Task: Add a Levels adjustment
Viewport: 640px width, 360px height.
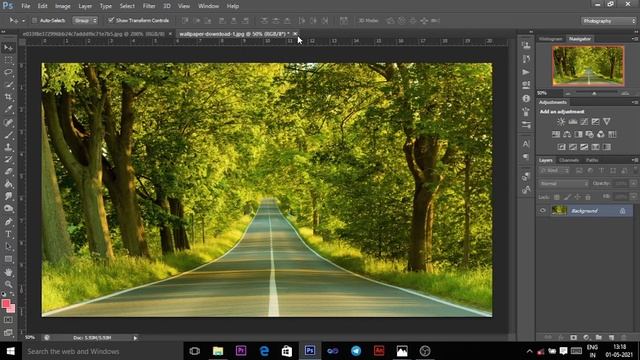Action: point(573,122)
